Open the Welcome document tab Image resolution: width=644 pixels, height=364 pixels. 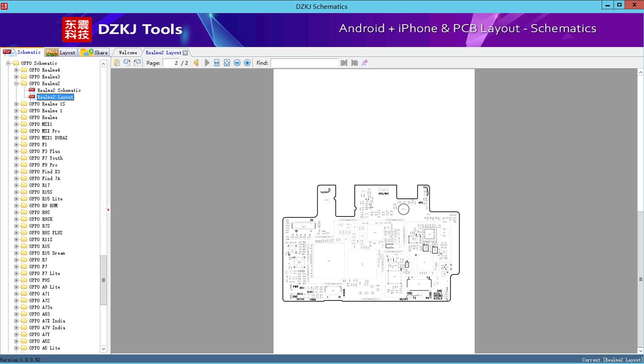point(128,53)
